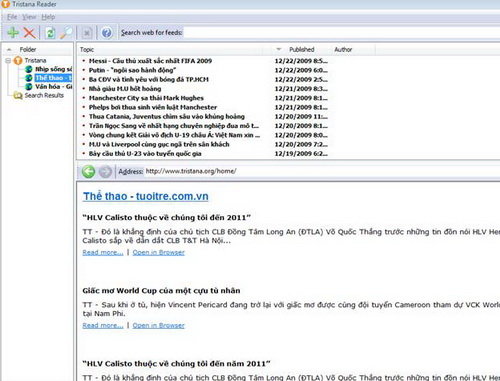
Task: Click the globe icon beside Thể thao feed
Action: (29, 78)
